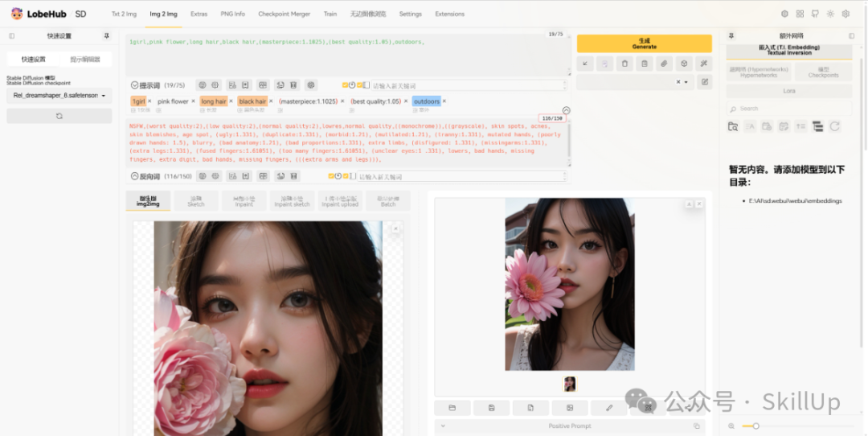
Task: Click the image icon button under the output
Action: click(x=570, y=408)
